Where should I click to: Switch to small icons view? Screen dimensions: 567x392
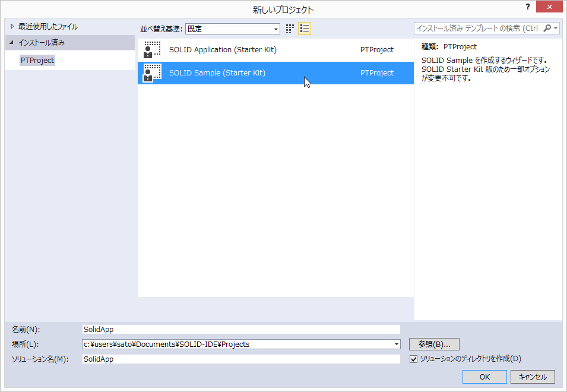point(290,29)
